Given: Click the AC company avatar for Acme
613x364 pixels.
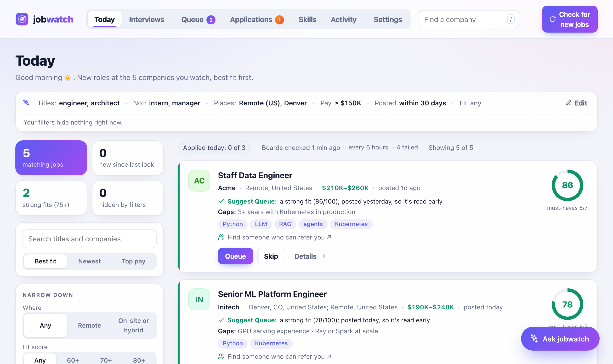Looking at the screenshot, I should pyautogui.click(x=199, y=181).
